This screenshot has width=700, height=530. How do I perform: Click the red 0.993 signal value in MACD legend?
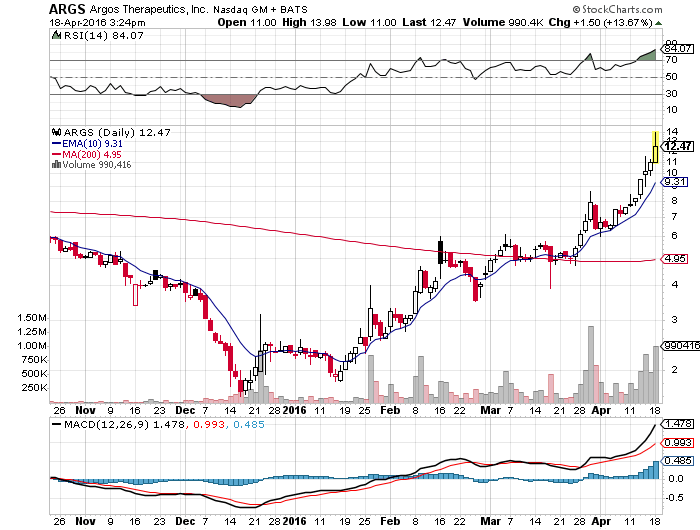[209, 424]
